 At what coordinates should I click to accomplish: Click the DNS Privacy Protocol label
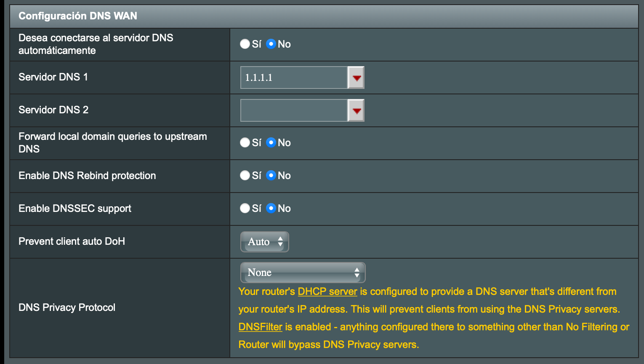click(x=67, y=308)
